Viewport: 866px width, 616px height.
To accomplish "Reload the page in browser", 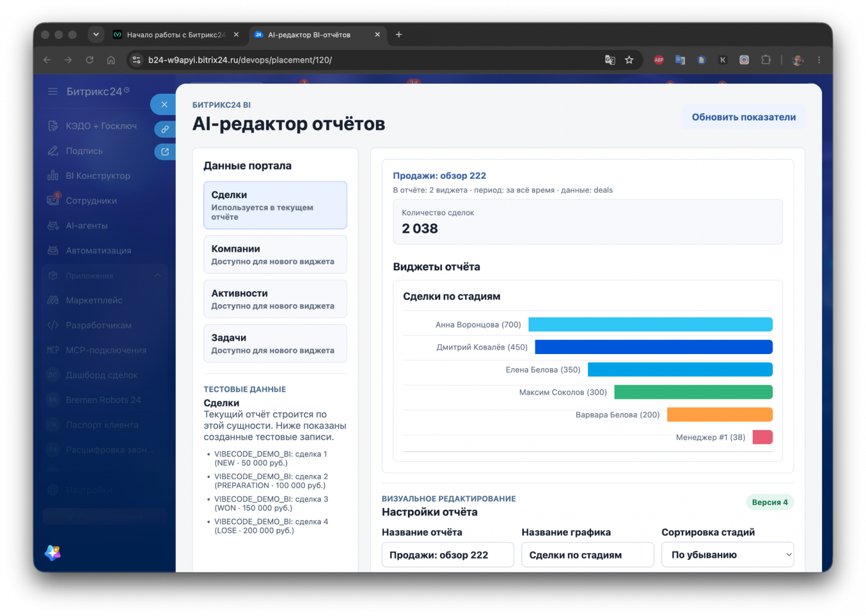I will coord(89,60).
